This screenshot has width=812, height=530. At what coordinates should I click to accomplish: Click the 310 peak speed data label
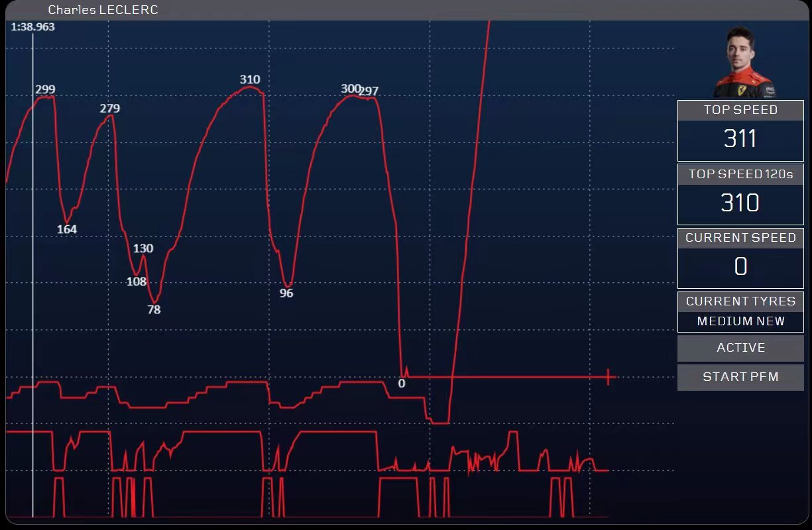coord(250,79)
